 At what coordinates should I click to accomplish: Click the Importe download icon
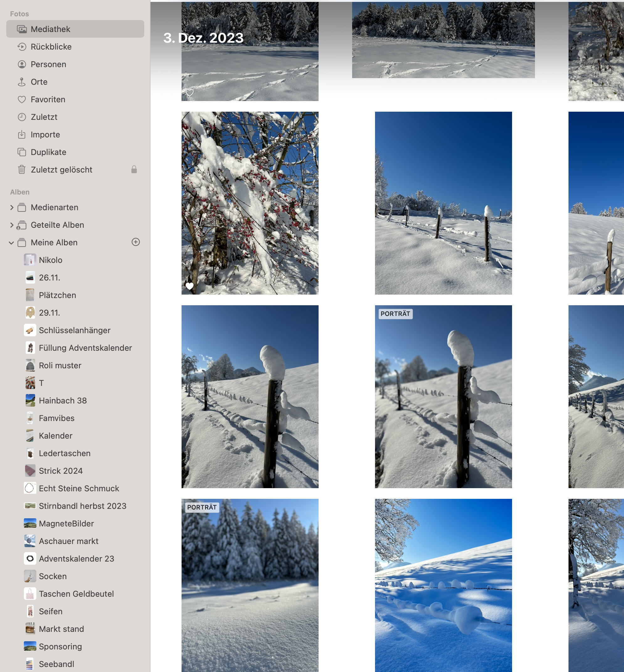click(x=22, y=135)
